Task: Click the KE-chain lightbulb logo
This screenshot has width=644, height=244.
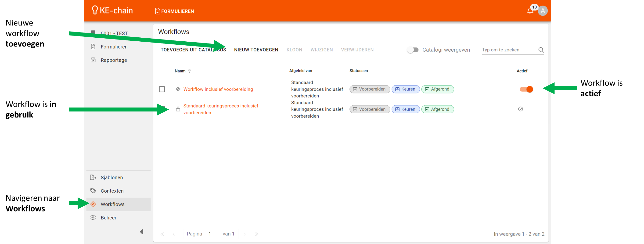Action: tap(95, 10)
